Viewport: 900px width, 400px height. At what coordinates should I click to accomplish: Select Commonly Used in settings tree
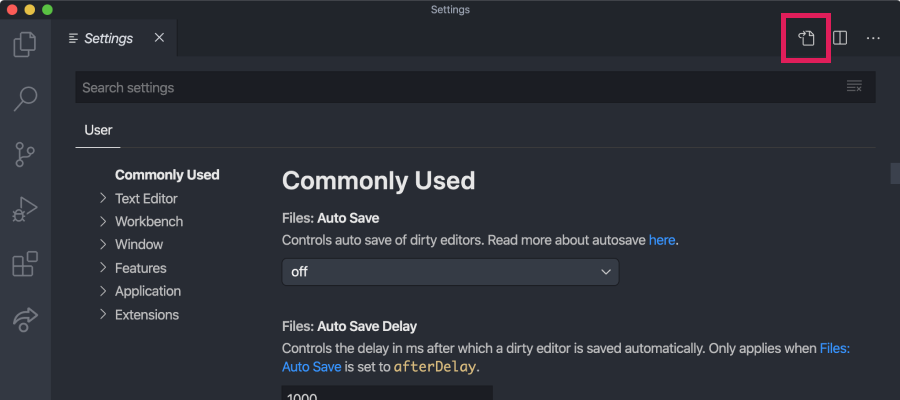167,175
